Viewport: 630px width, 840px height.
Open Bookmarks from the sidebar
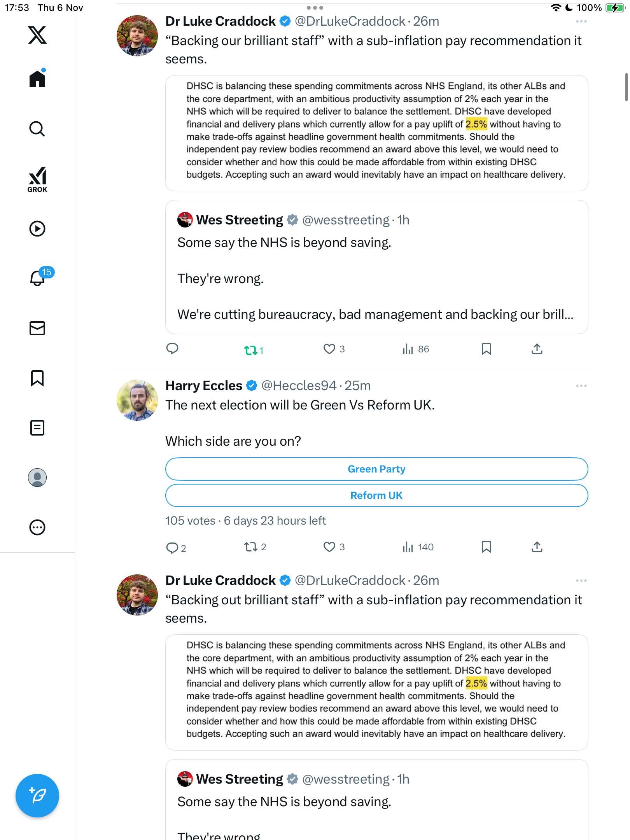tap(37, 378)
